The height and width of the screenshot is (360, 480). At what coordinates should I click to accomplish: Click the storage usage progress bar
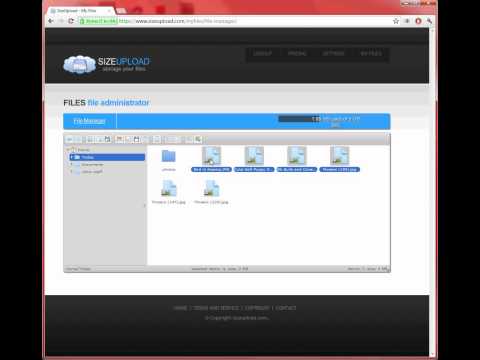[x=319, y=119]
